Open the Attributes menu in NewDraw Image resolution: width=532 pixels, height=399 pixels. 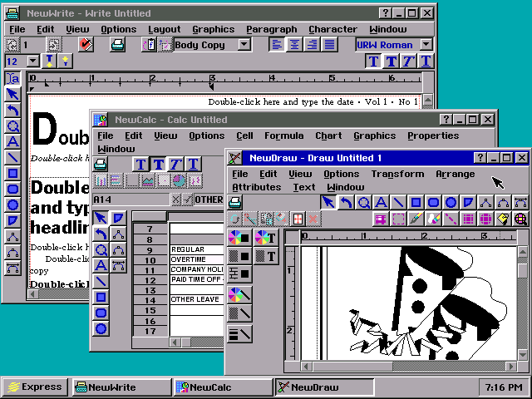(x=257, y=187)
